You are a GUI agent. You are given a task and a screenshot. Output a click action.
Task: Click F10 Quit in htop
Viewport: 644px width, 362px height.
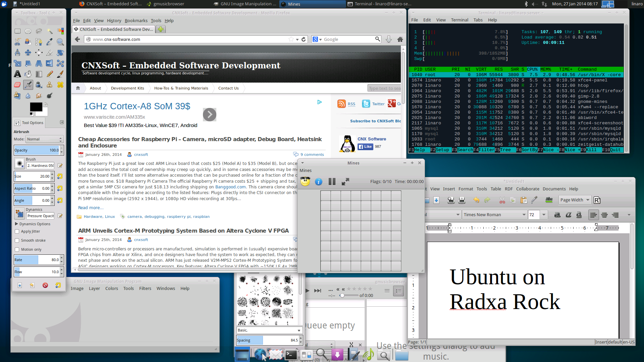[x=613, y=150]
